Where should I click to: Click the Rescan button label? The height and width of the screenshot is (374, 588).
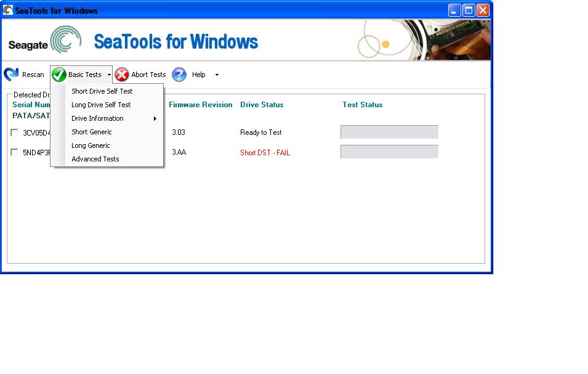tap(33, 75)
